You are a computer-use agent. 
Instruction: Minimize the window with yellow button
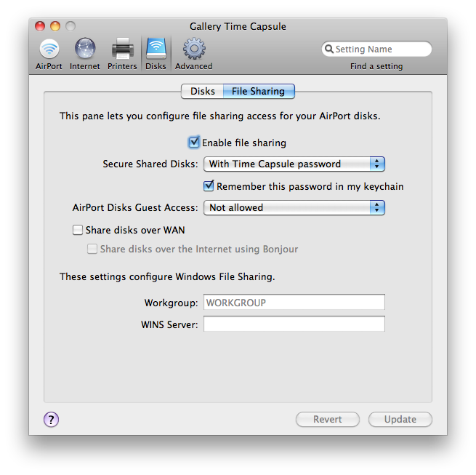(x=55, y=26)
